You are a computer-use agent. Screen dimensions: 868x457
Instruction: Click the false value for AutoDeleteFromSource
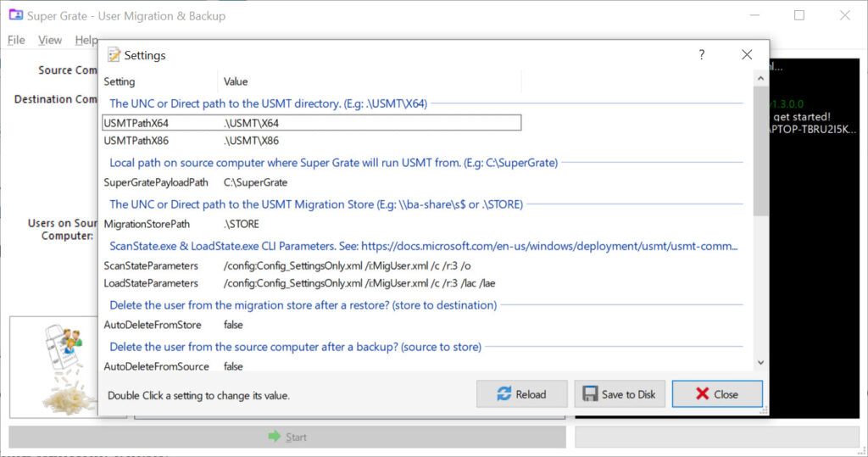coord(233,366)
